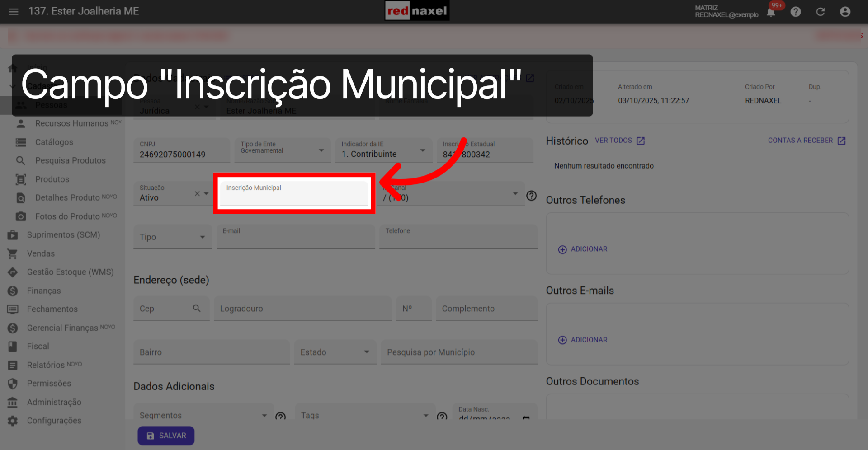Click the notification bell icon
The image size is (868, 450).
(772, 12)
